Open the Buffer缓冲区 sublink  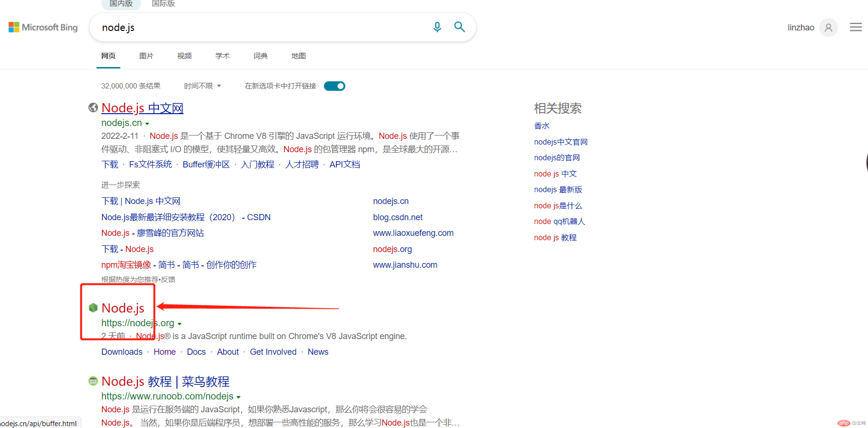206,165
